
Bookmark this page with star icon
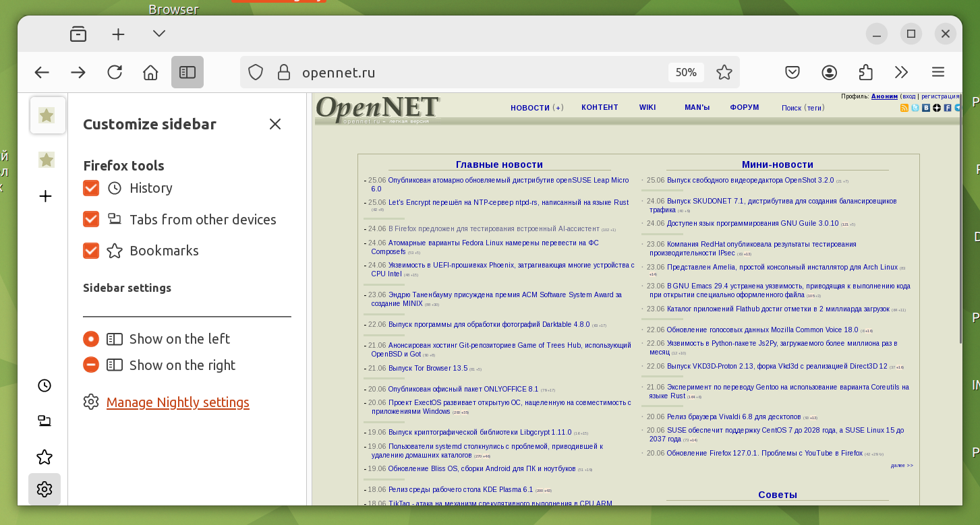(x=724, y=72)
